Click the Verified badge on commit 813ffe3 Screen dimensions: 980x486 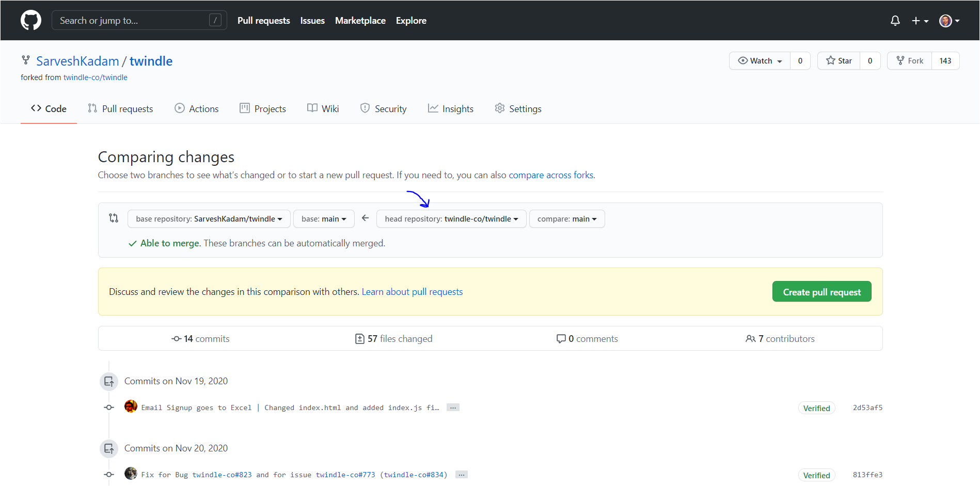coord(817,475)
